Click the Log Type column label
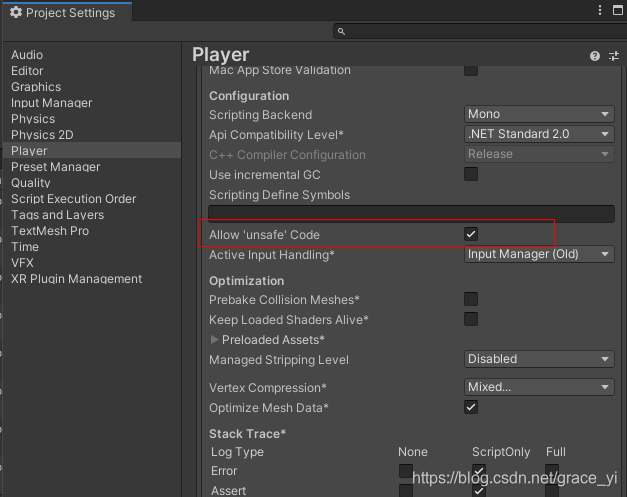 click(238, 452)
